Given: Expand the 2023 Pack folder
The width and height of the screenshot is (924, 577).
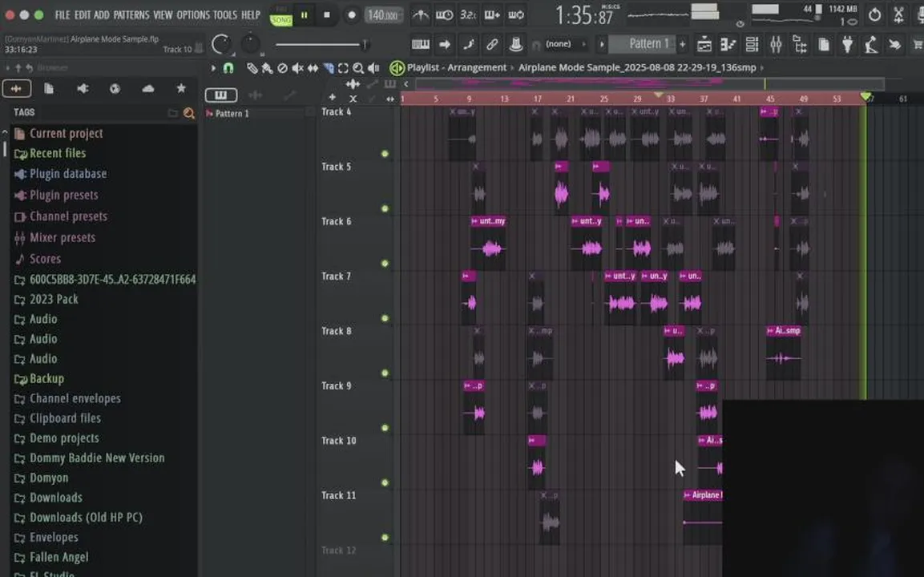Looking at the screenshot, I should click(54, 300).
